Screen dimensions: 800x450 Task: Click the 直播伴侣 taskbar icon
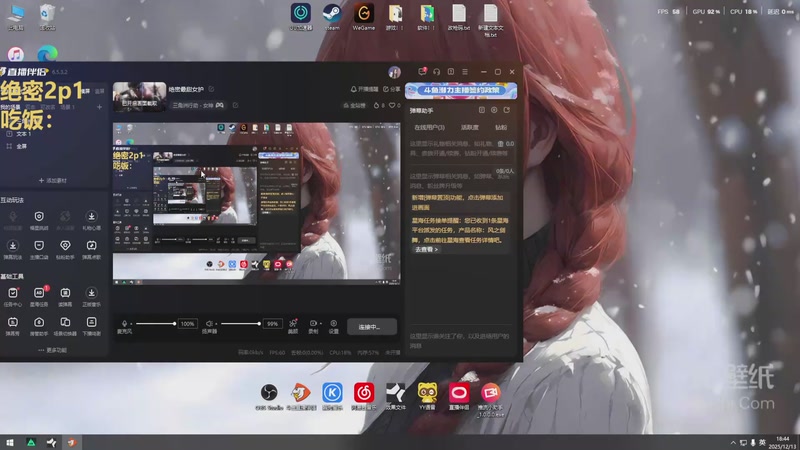[x=72, y=443]
